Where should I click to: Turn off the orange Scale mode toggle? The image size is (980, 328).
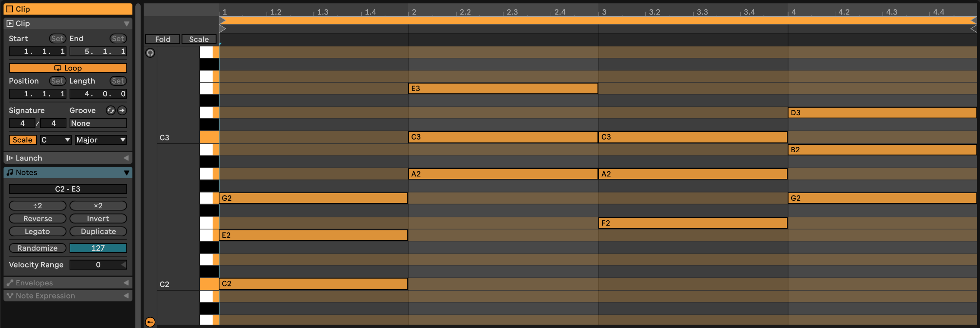tap(22, 140)
